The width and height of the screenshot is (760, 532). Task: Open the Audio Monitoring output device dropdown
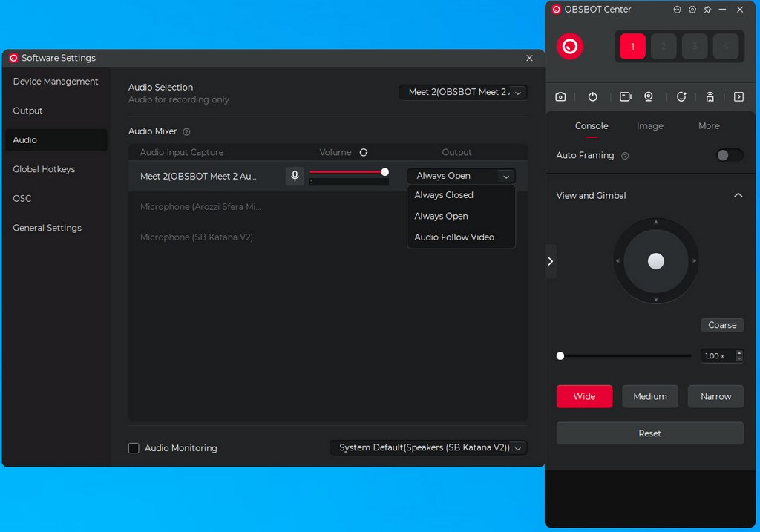[x=428, y=447]
